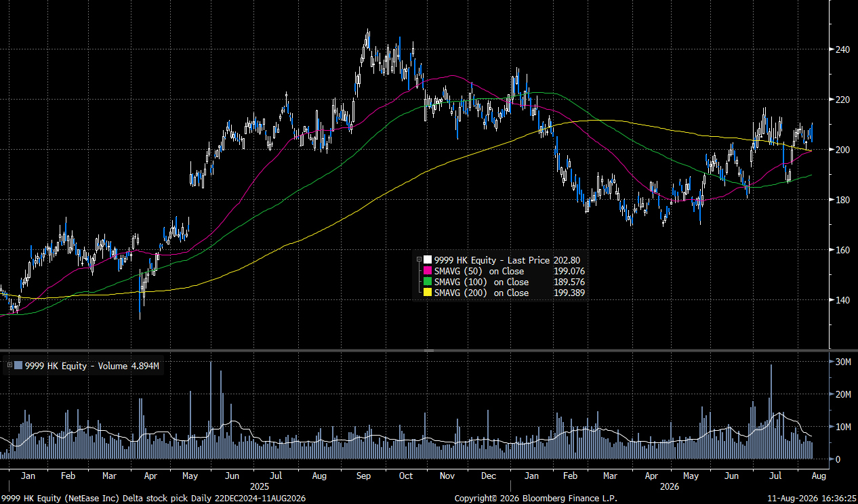
Task: Click the SMAVG value 199.389
Action: tap(569, 293)
